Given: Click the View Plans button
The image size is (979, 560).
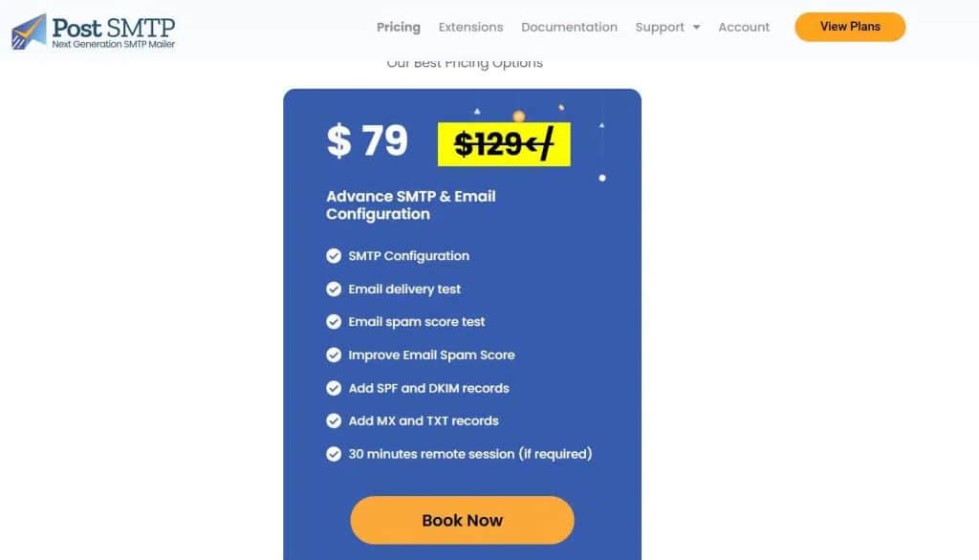Looking at the screenshot, I should tap(849, 27).
